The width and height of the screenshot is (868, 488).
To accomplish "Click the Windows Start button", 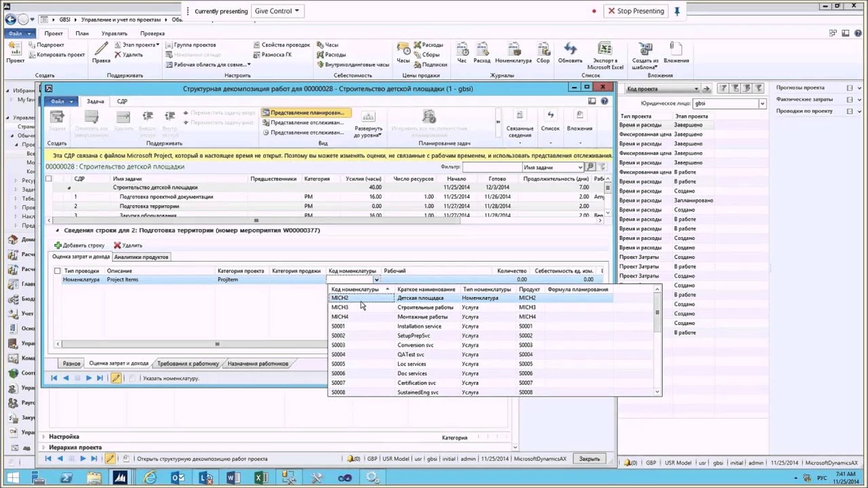I will pyautogui.click(x=13, y=478).
